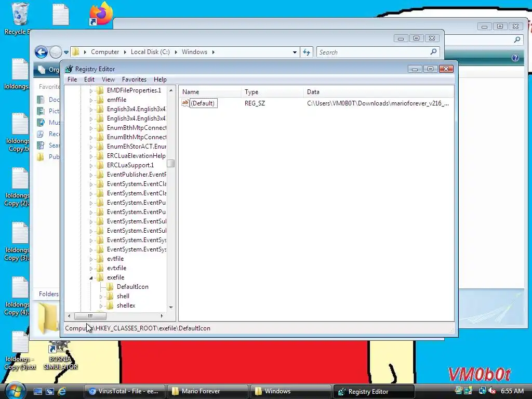Click the Show Desktop quick launch icon
Screen dimensions: 532x399
[x=37, y=391]
